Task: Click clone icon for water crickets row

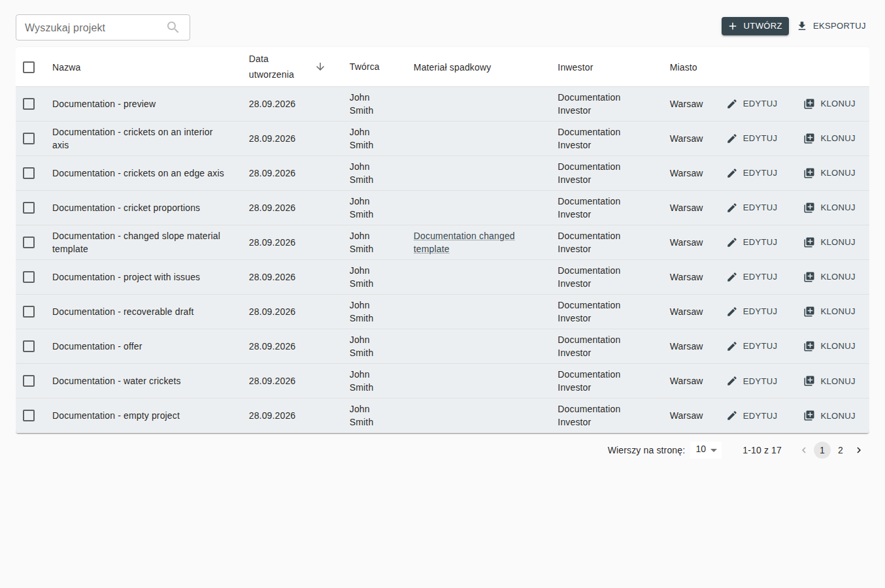Action: 809,381
